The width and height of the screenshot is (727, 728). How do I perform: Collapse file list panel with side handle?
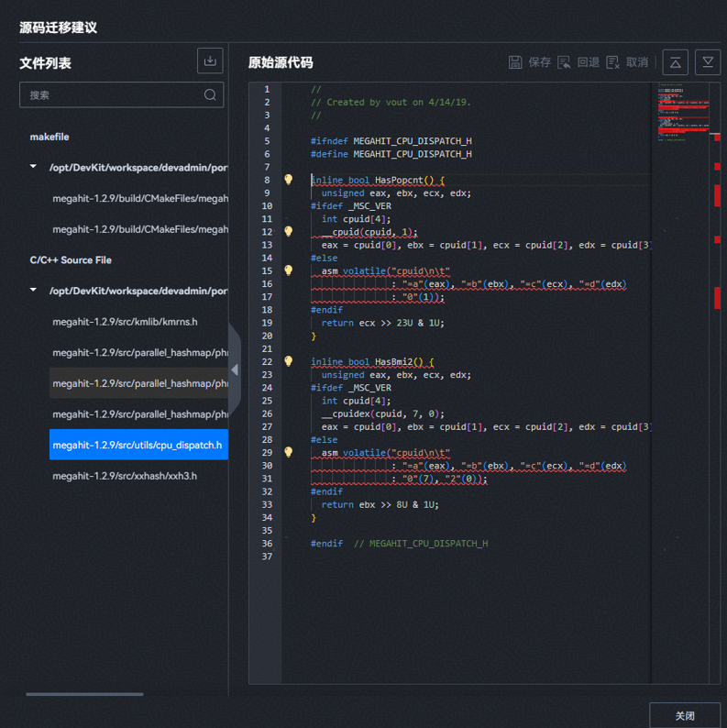(235, 370)
